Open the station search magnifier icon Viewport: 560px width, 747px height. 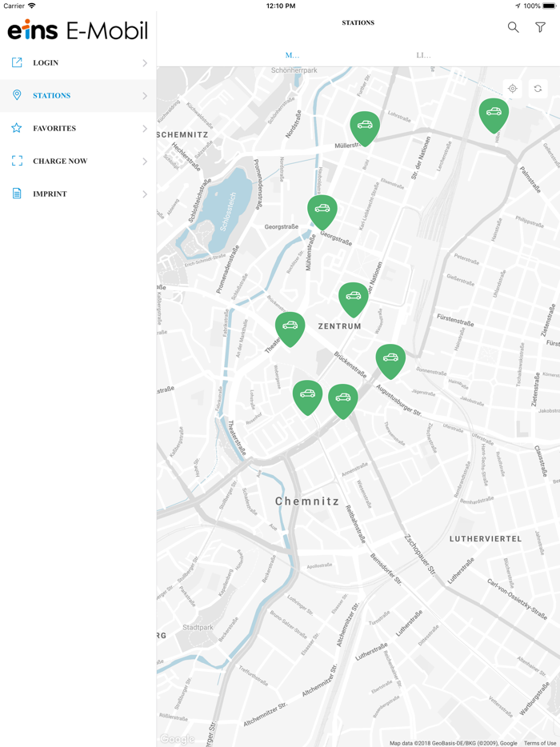[x=514, y=27]
